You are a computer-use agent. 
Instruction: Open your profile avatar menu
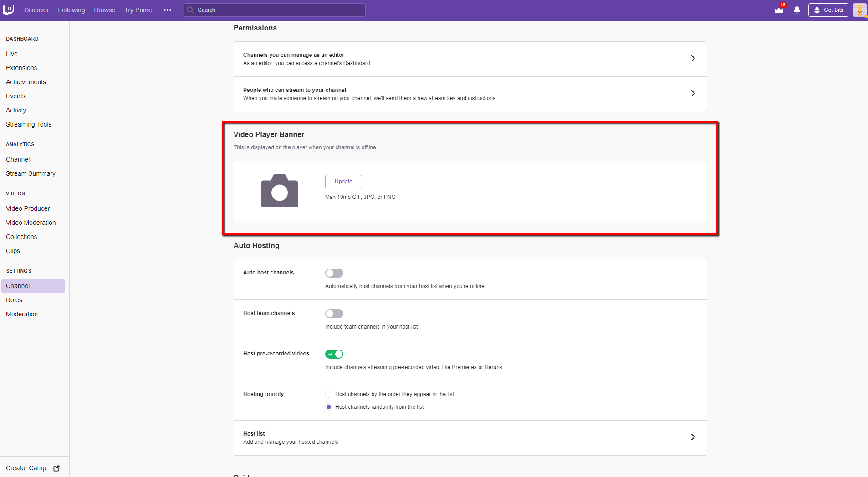click(859, 10)
